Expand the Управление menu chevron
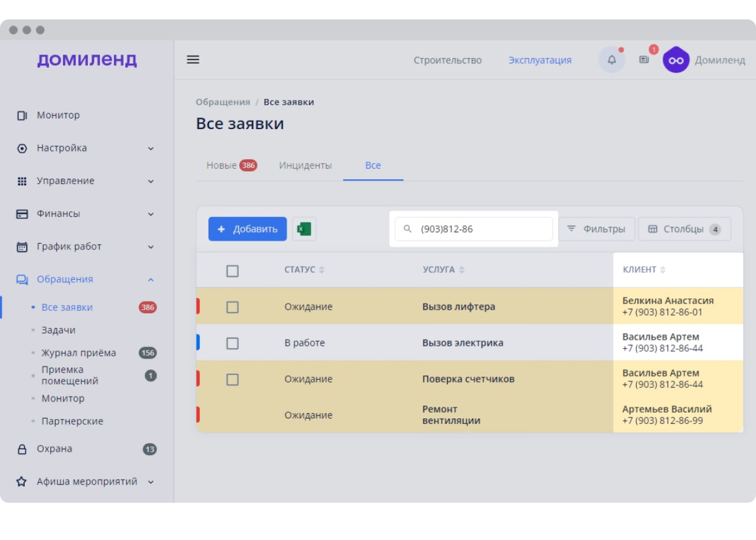Image resolution: width=756 pixels, height=540 pixels. tap(151, 181)
